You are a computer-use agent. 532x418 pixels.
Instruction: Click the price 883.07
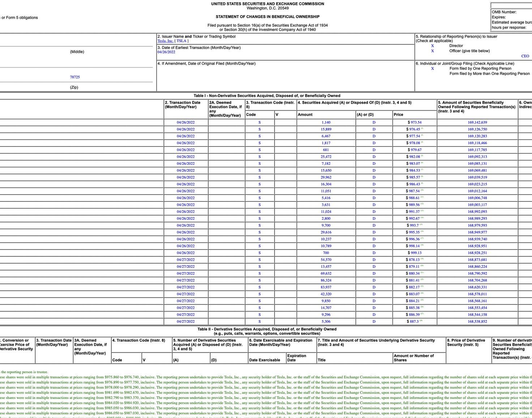coord(415,294)
